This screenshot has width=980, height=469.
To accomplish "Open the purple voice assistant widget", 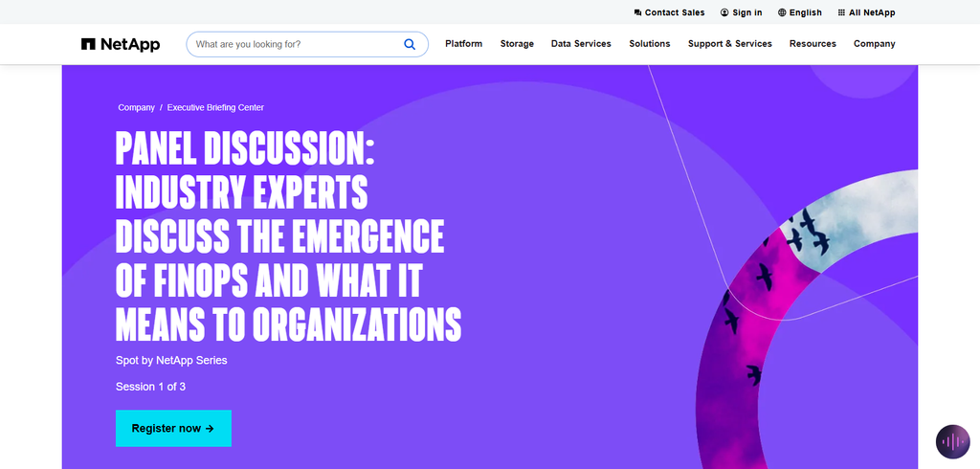I will (952, 441).
